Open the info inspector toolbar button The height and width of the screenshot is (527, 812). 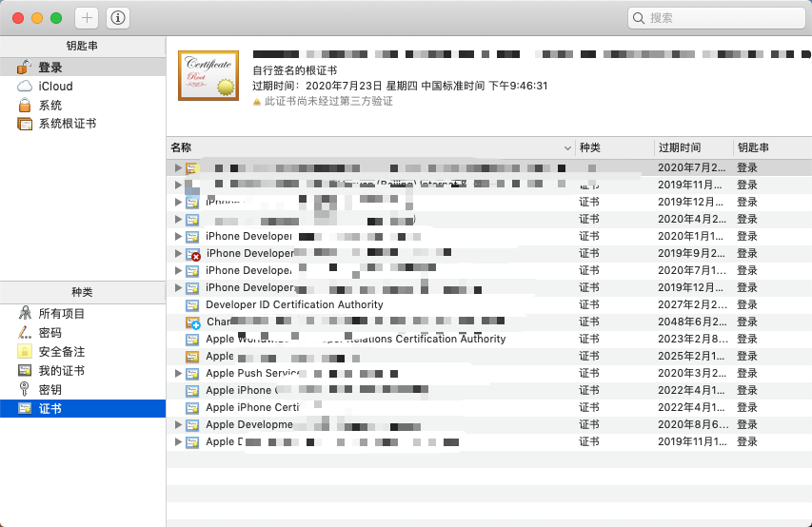pos(118,18)
